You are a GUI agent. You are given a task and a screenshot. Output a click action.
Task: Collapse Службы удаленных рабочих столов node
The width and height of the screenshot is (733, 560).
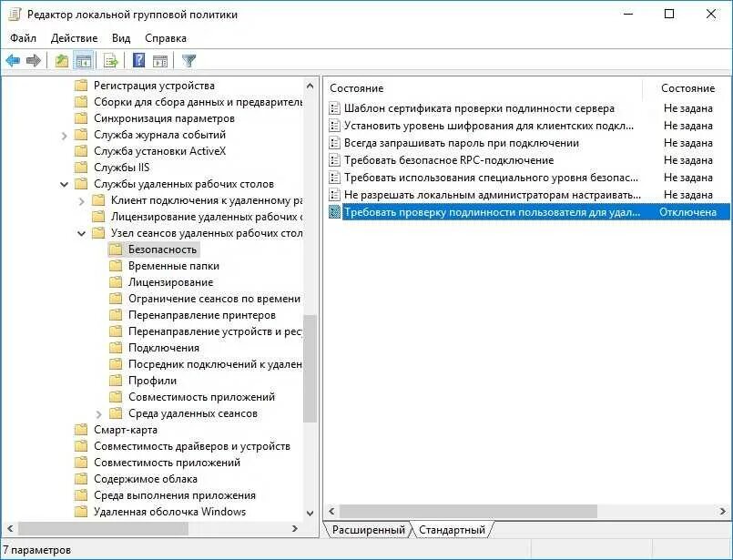point(65,184)
